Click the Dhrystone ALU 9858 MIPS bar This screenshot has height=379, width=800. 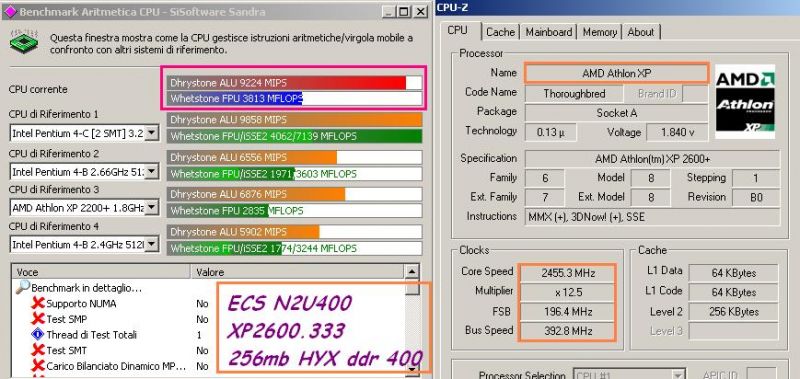[294, 119]
